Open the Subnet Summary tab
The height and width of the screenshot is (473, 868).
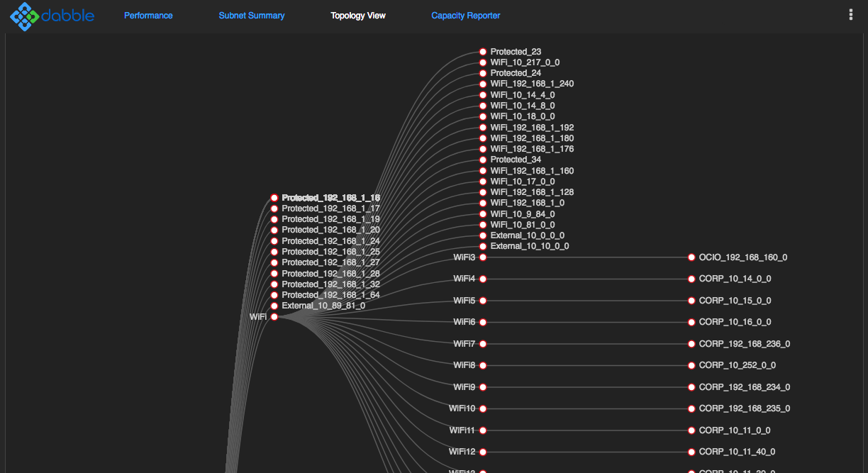click(x=251, y=16)
